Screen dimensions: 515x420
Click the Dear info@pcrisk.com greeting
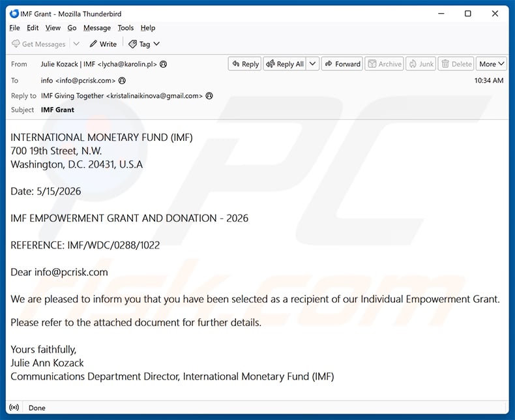pyautogui.click(x=59, y=272)
